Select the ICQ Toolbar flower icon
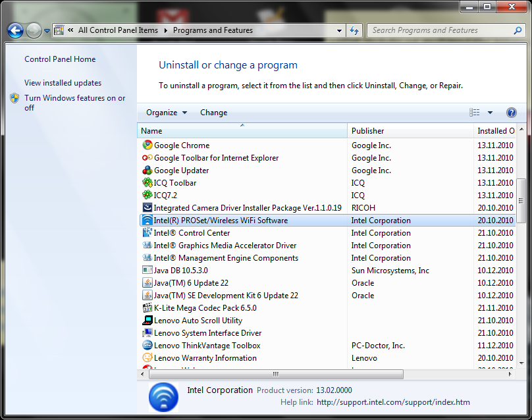Viewport: 532px width, 420px height. (x=147, y=182)
